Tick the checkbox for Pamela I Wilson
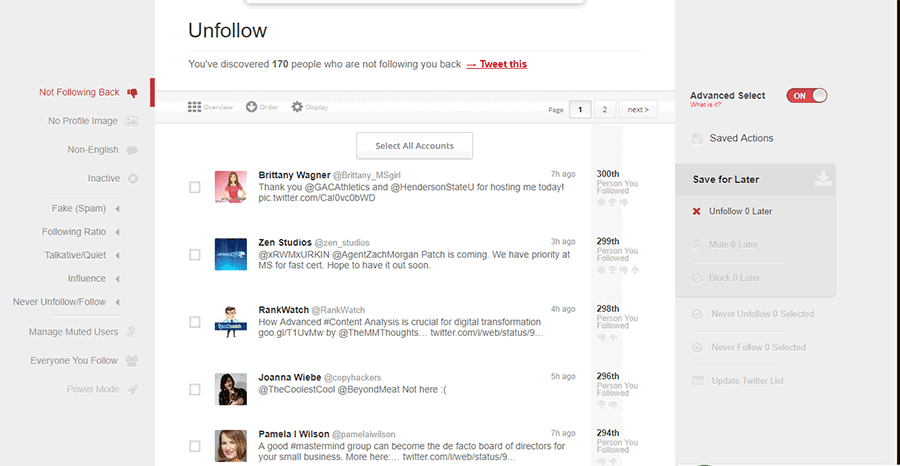This screenshot has height=466, width=900. pyautogui.click(x=195, y=446)
